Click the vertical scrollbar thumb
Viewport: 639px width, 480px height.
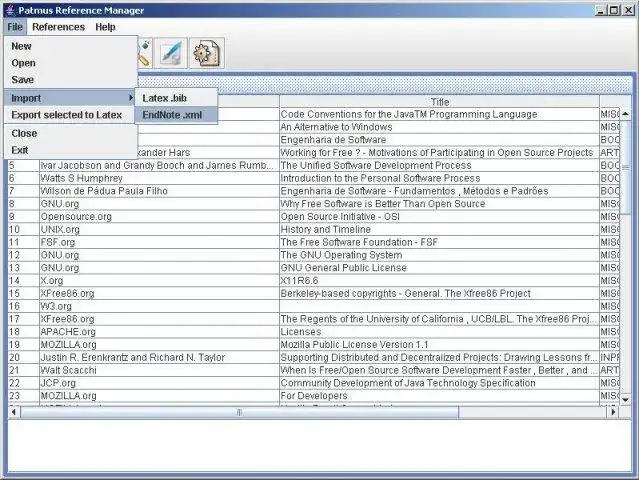point(626,168)
